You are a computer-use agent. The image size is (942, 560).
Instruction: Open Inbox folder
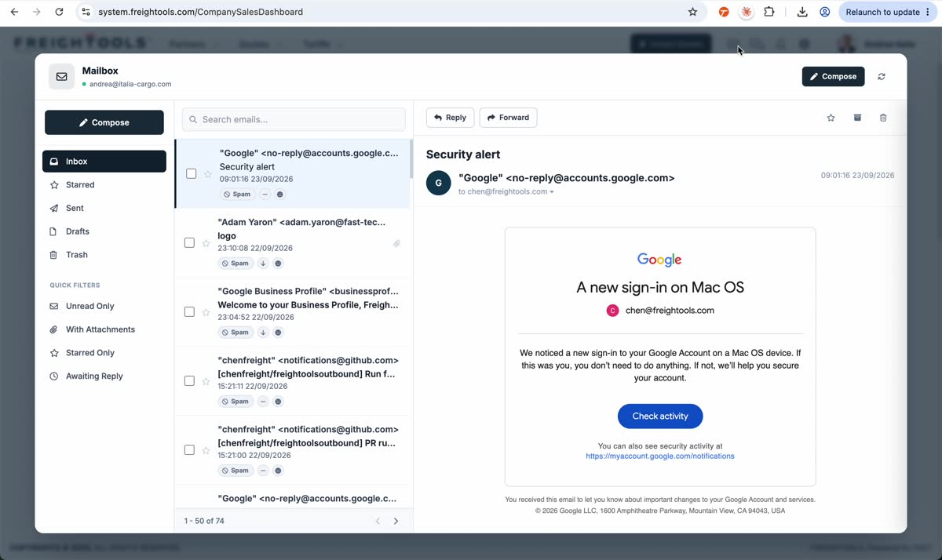coord(104,162)
